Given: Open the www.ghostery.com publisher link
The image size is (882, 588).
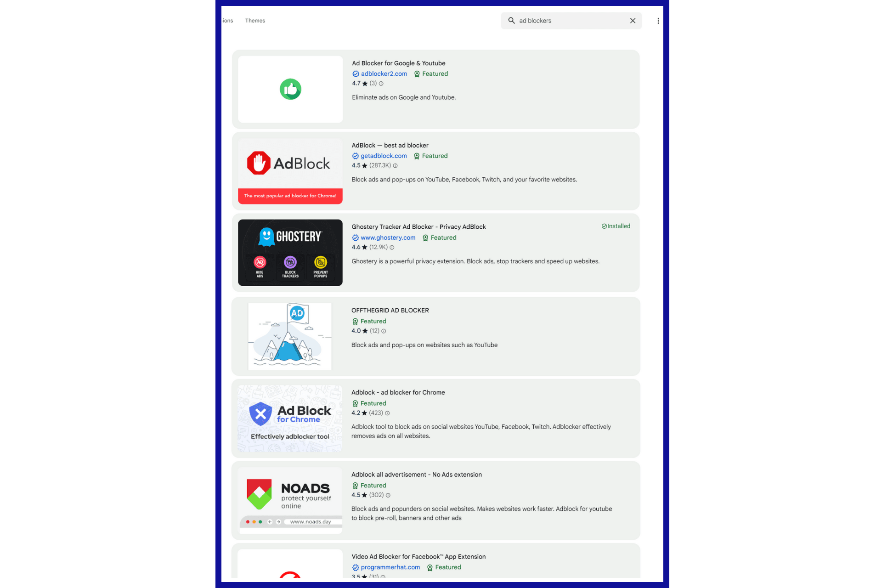Looking at the screenshot, I should (x=388, y=238).
